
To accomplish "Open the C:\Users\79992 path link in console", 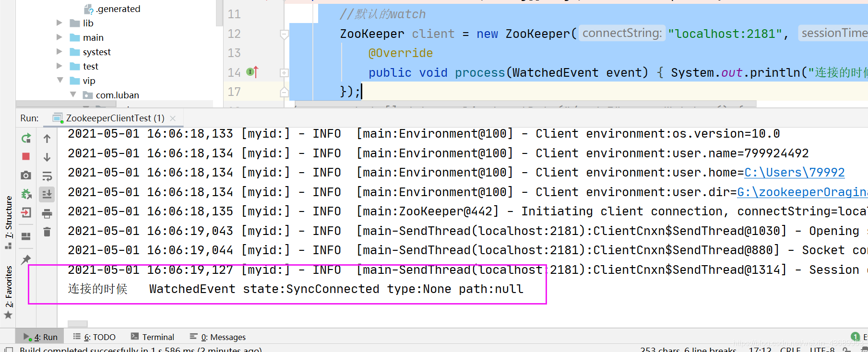I will click(794, 172).
